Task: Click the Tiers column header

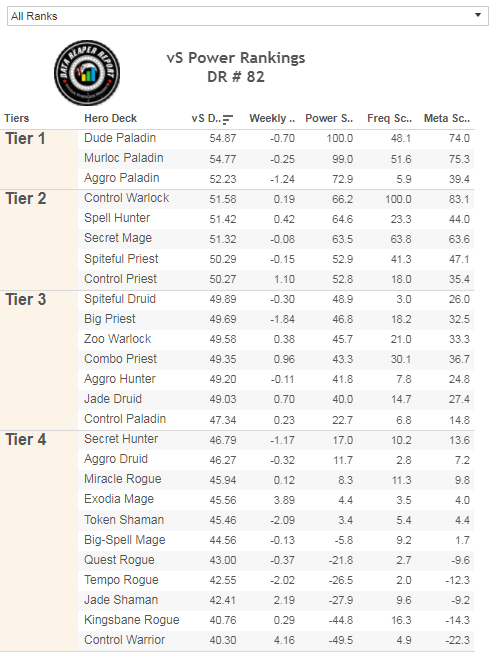Action: tap(17, 119)
